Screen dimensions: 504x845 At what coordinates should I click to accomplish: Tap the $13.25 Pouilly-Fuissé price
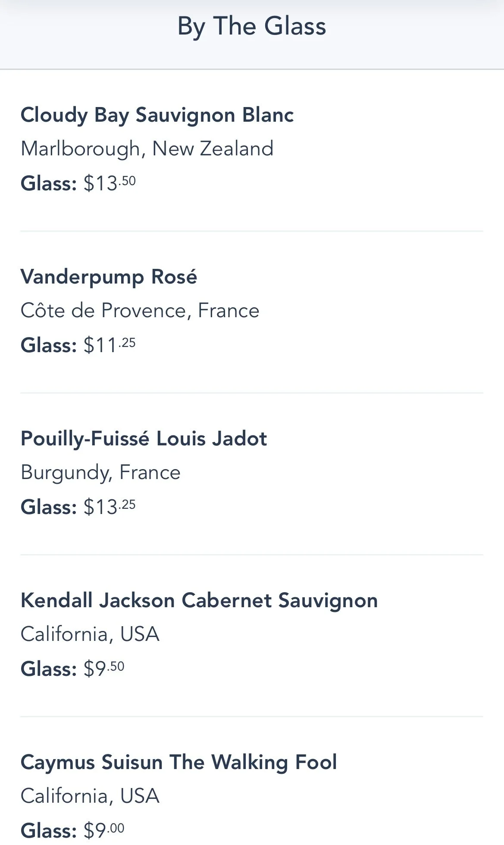click(110, 507)
